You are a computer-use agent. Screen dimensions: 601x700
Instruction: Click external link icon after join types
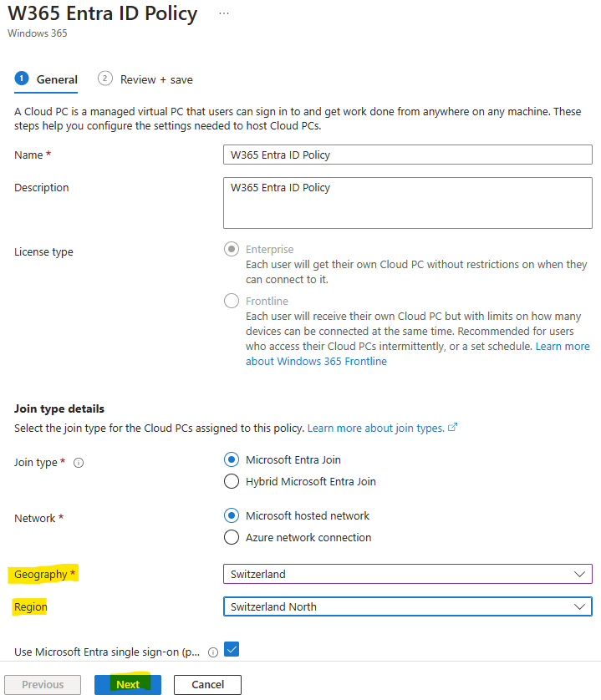point(453,427)
